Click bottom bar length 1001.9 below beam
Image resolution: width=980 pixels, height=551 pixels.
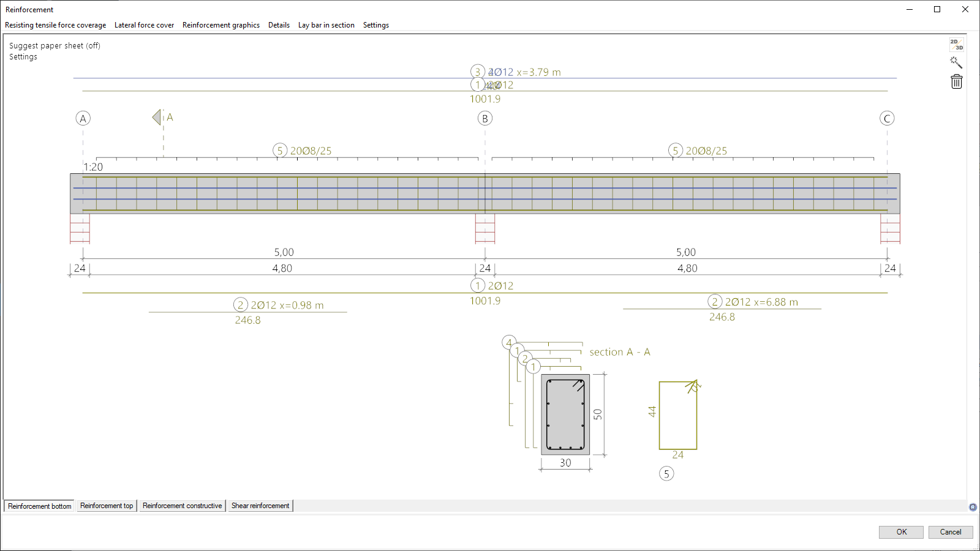485,301
